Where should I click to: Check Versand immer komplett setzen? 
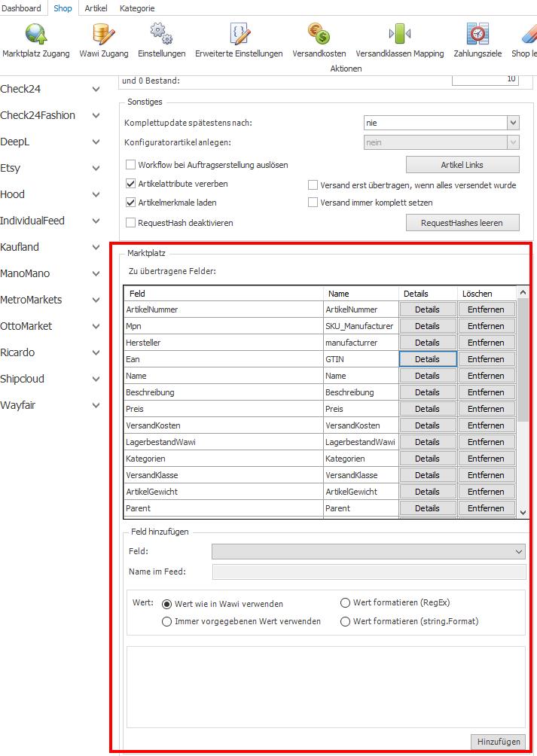313,203
